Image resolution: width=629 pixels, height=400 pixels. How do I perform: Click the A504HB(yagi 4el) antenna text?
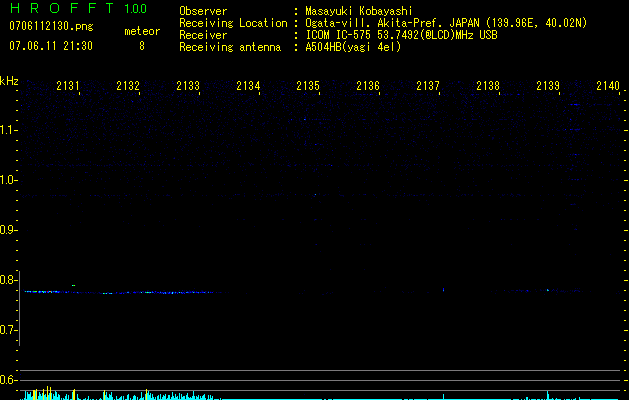pos(353,47)
